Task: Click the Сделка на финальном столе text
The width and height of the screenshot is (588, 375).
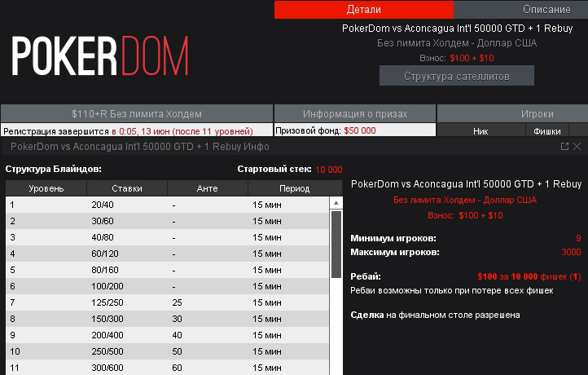Action: (435, 315)
